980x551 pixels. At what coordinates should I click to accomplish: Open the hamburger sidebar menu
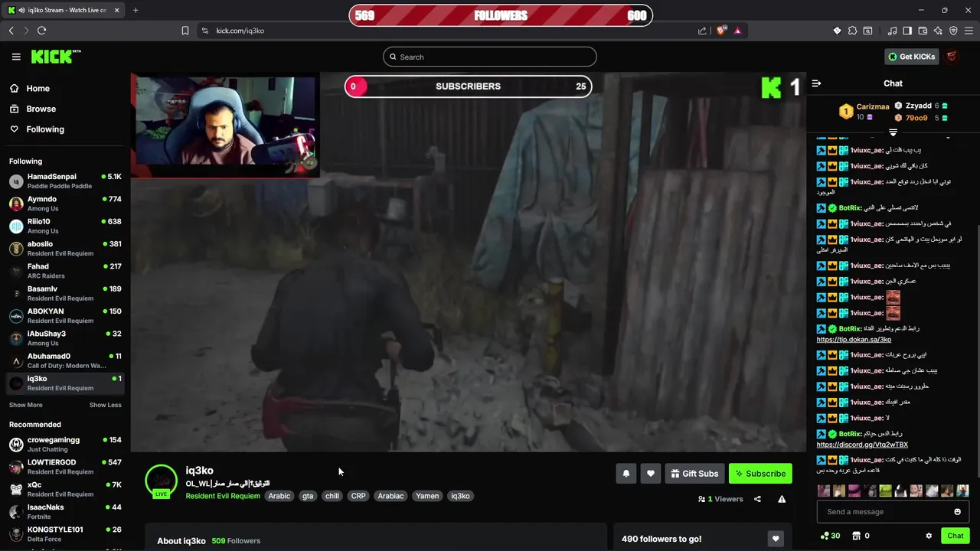16,57
